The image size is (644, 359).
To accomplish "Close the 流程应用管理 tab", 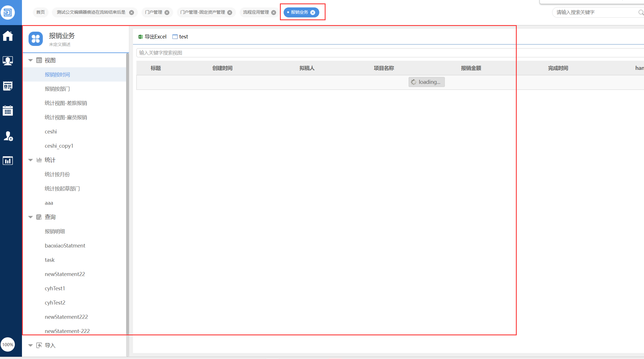I will (274, 13).
